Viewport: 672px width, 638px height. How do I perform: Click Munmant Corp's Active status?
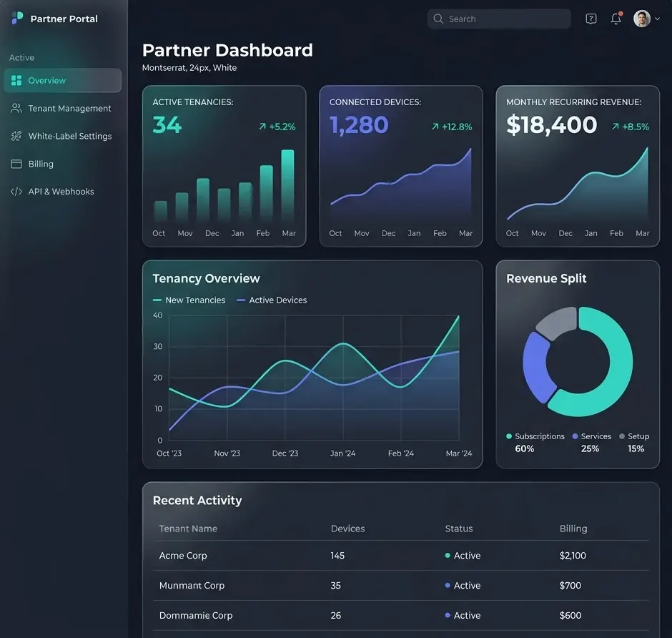click(x=463, y=585)
